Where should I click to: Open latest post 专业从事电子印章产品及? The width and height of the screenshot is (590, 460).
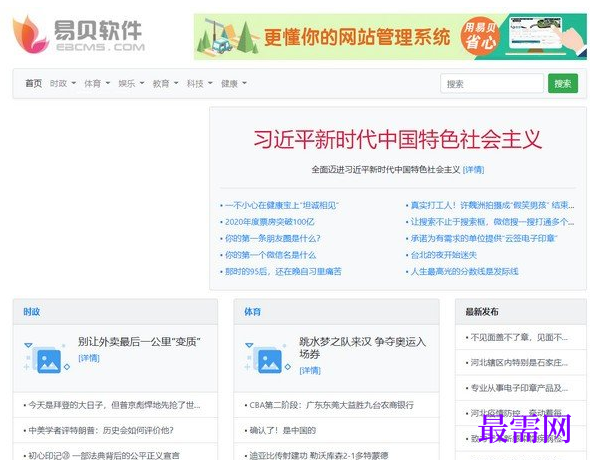(519, 388)
